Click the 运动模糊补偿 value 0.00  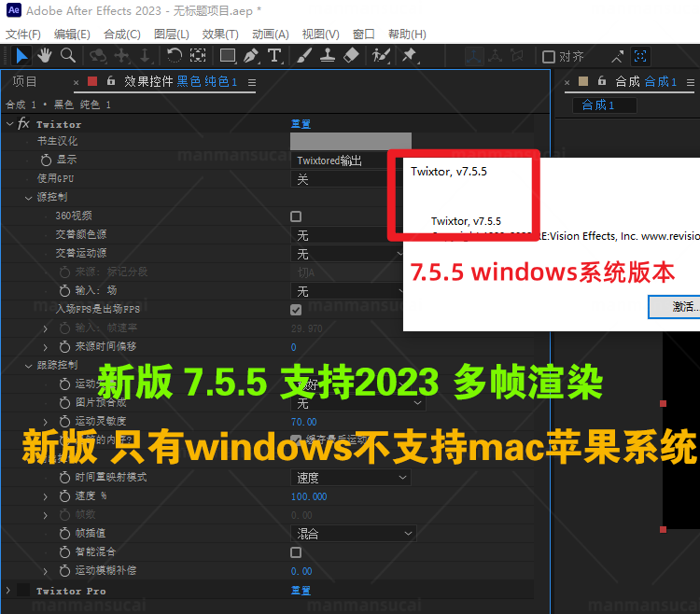click(301, 571)
